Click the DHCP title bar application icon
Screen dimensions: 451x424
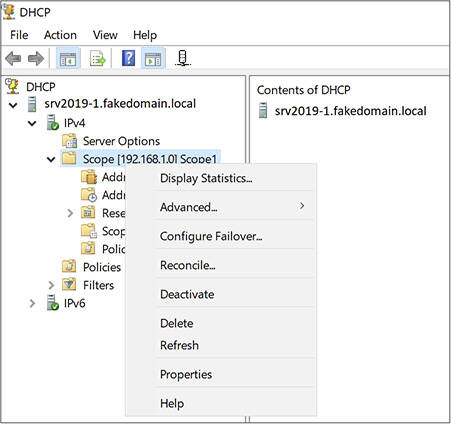point(9,12)
